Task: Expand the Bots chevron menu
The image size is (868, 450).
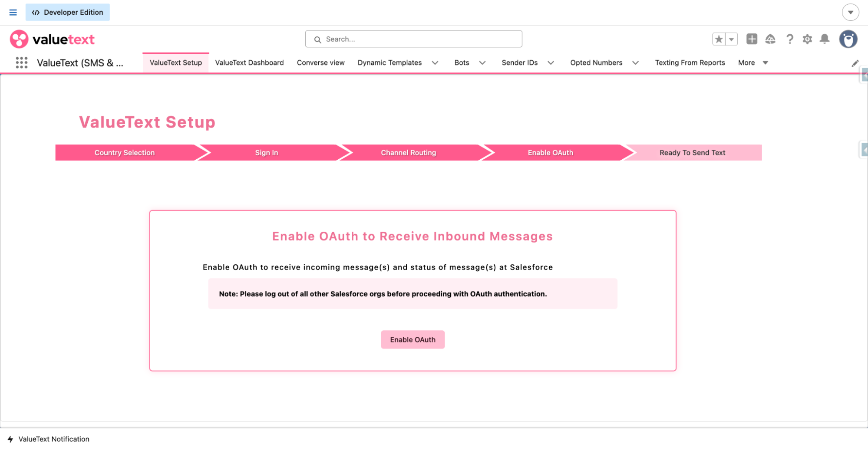Action: pyautogui.click(x=482, y=62)
